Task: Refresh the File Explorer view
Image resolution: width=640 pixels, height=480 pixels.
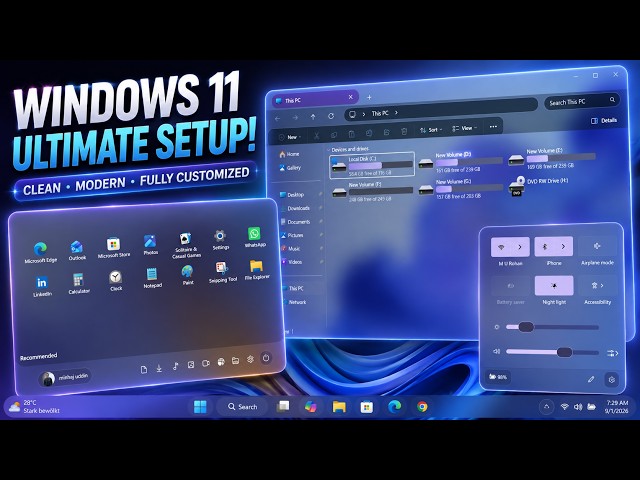Action: tap(331, 116)
